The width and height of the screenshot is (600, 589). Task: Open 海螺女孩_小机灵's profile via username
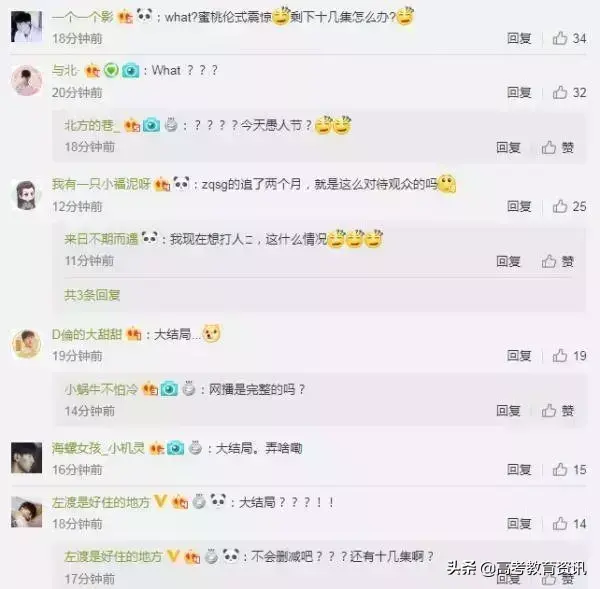[x=98, y=448]
